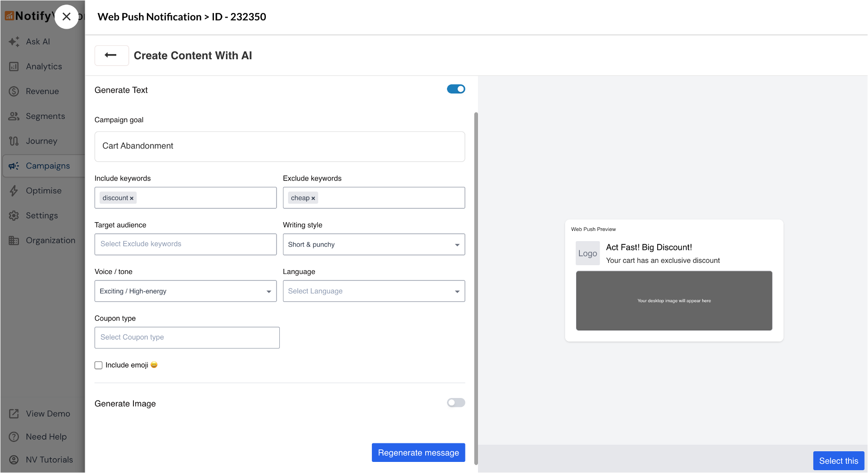Disable the Generate Text toggle
Screen dimensions: 868x473
(x=456, y=89)
